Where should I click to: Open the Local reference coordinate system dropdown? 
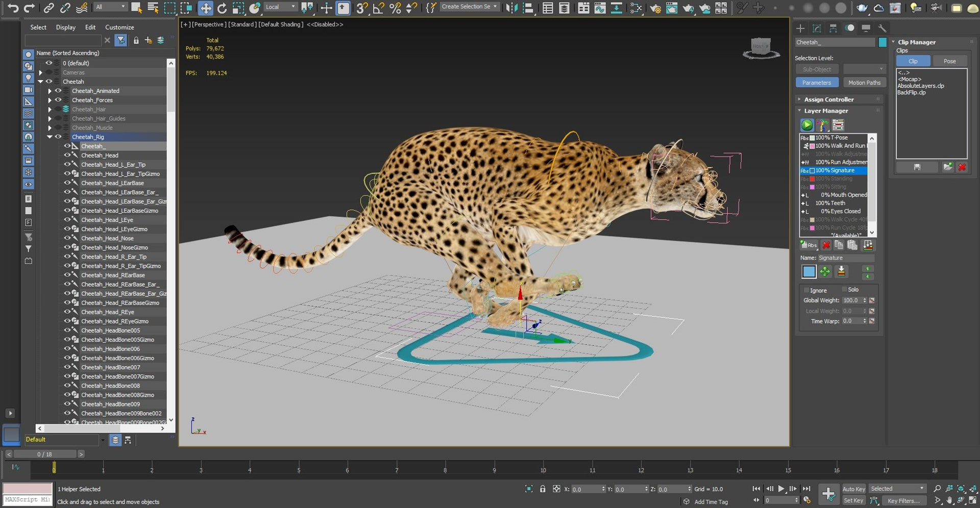pyautogui.click(x=280, y=7)
